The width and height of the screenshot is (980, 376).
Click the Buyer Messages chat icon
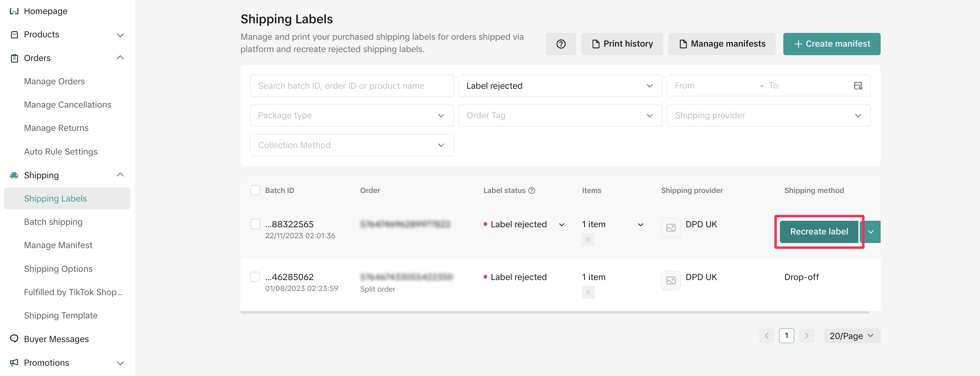14,339
